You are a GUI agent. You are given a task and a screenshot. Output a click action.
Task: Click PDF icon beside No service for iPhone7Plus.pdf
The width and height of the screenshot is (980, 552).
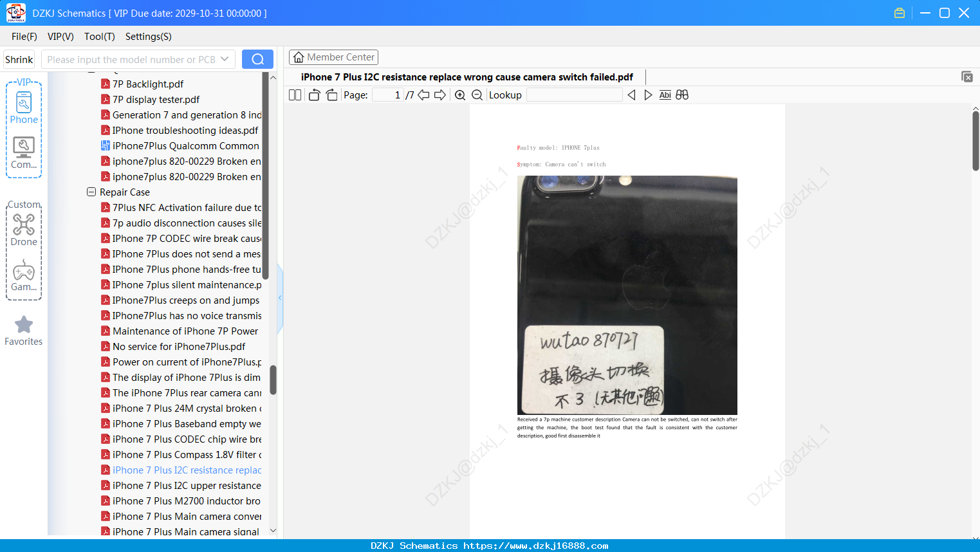pyautogui.click(x=106, y=346)
